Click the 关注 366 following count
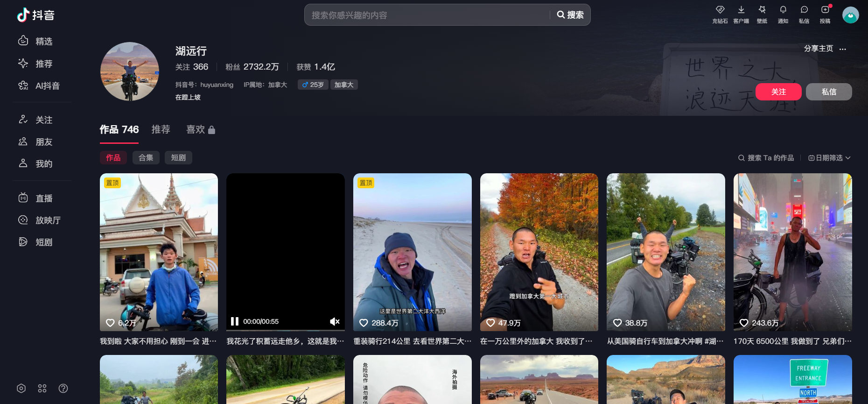The width and height of the screenshot is (868, 404). pyautogui.click(x=192, y=67)
